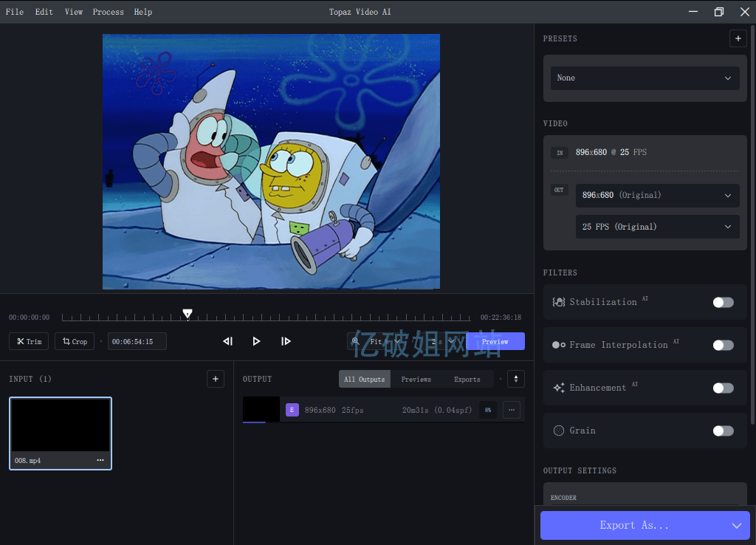Expand the Export As arrow menu
The height and width of the screenshot is (545, 756).
tap(736, 525)
